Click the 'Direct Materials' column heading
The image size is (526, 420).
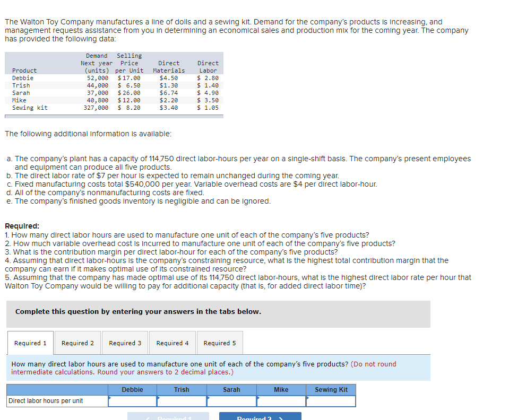point(169,67)
